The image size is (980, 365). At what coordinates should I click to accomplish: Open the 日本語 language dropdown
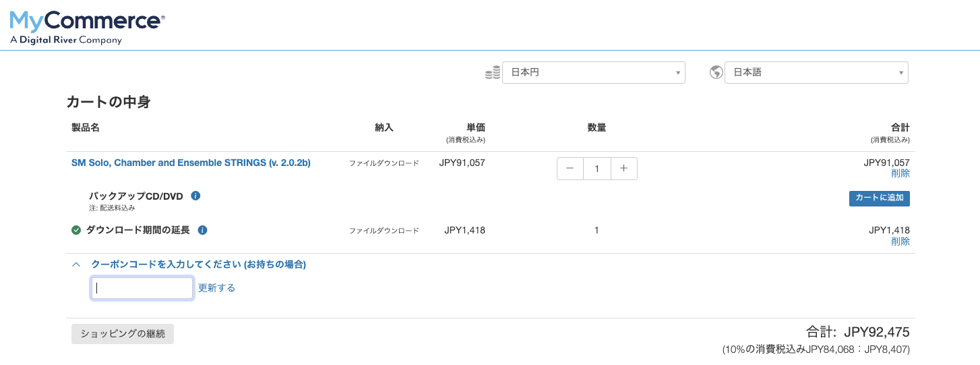816,72
